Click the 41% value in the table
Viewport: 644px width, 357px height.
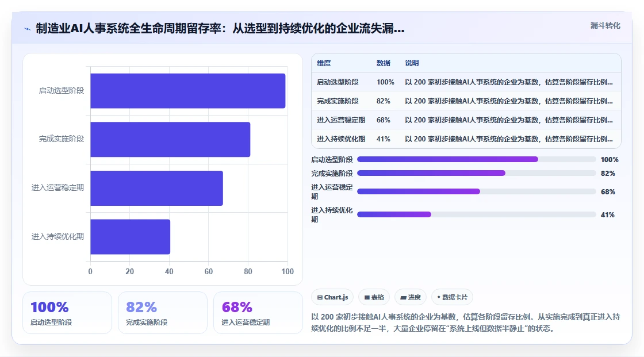(383, 139)
